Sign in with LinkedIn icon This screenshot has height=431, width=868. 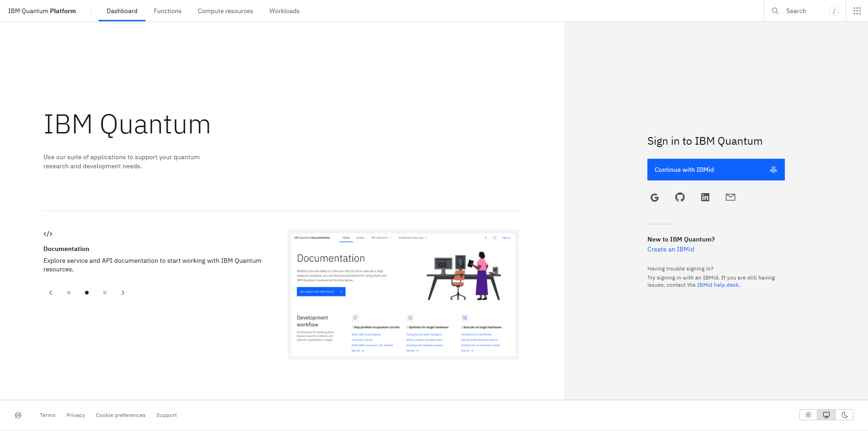(705, 197)
